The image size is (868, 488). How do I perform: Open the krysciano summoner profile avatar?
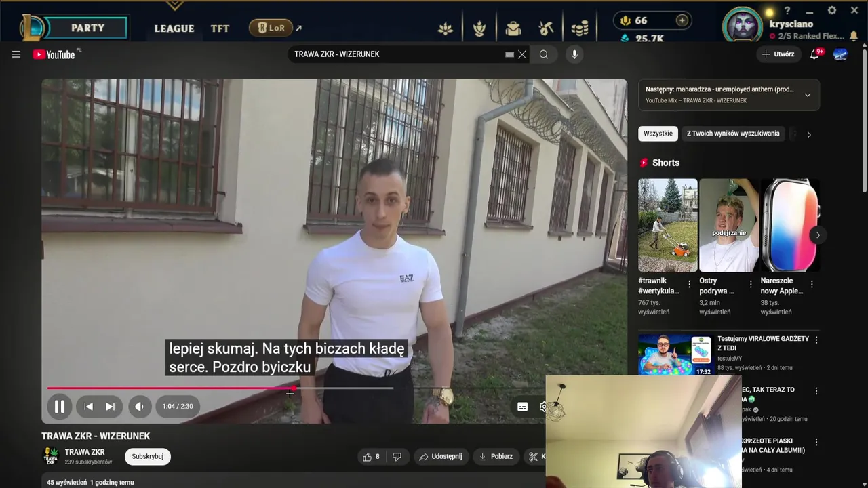click(743, 26)
